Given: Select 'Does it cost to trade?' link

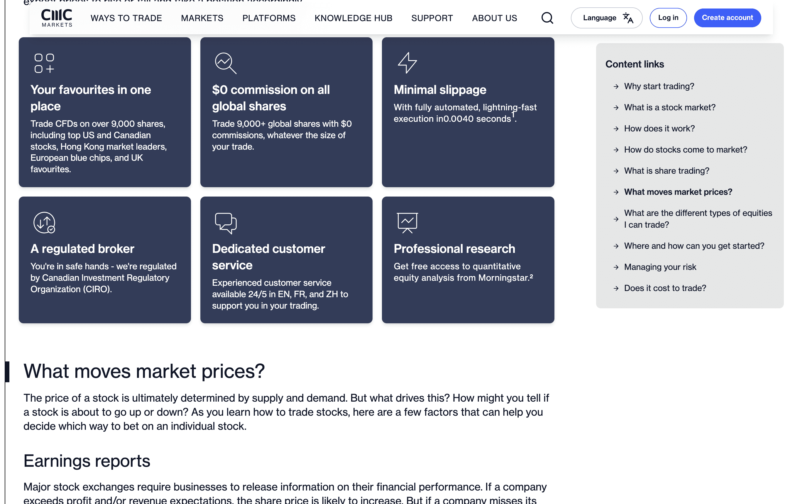Looking at the screenshot, I should [665, 288].
